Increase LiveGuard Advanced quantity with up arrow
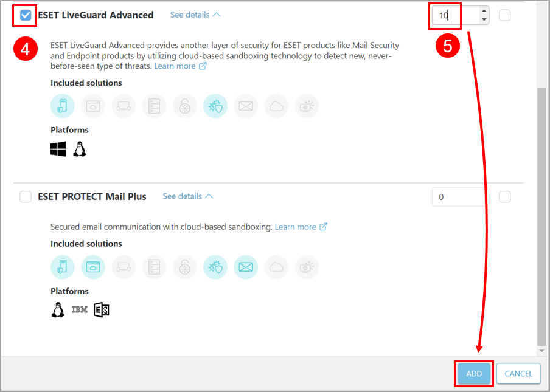 pos(484,11)
